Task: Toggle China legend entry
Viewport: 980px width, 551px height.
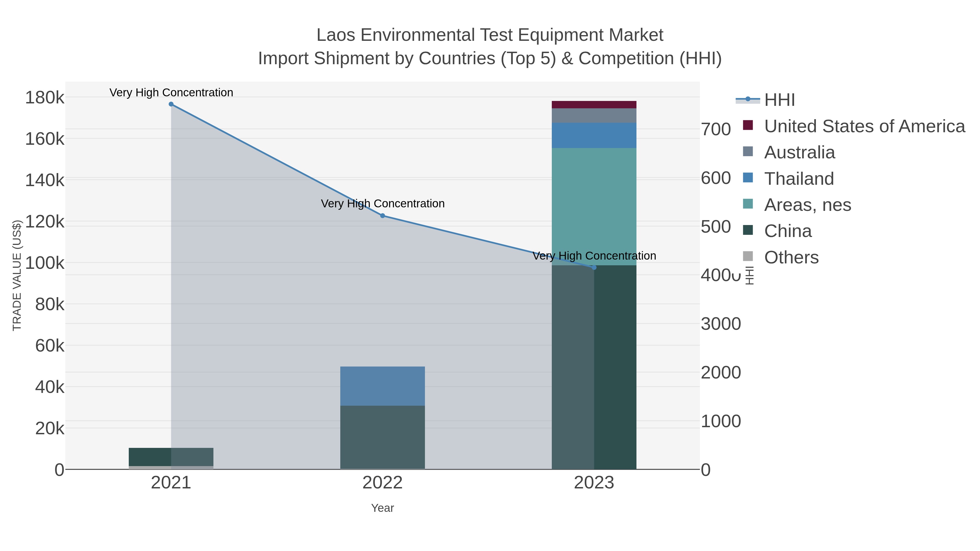Action: [x=777, y=231]
